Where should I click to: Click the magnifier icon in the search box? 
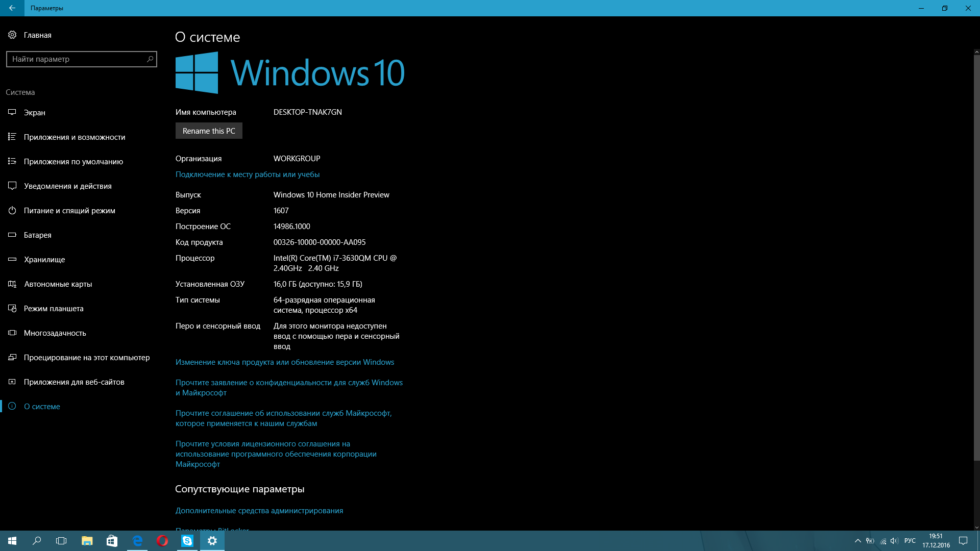(x=150, y=59)
